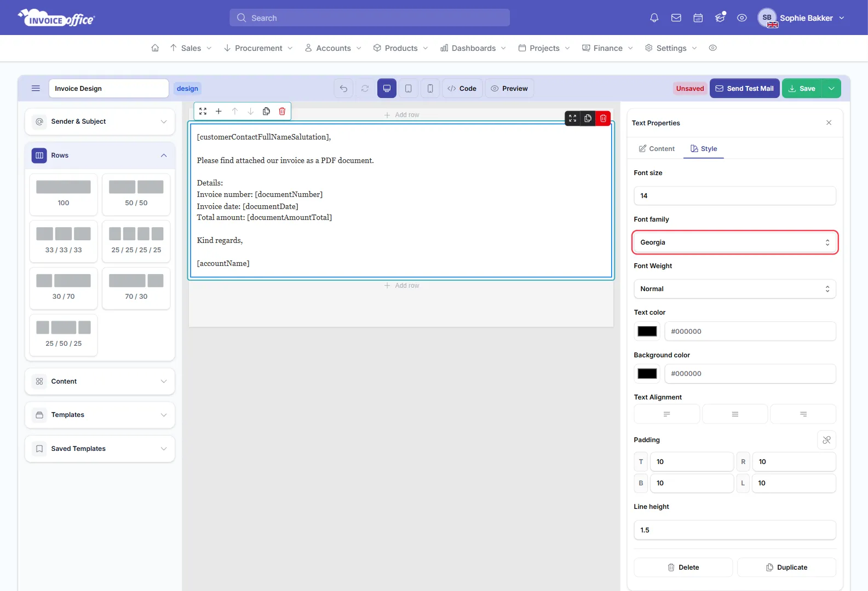Image resolution: width=868 pixels, height=591 pixels.
Task: Switch to the Content tab
Action: 657,149
